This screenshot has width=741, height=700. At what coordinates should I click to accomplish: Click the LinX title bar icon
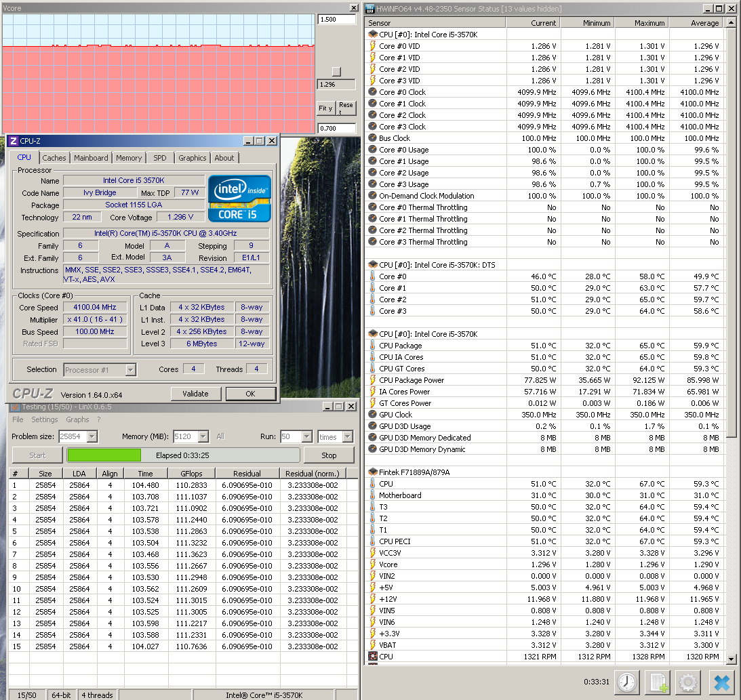pyautogui.click(x=15, y=407)
